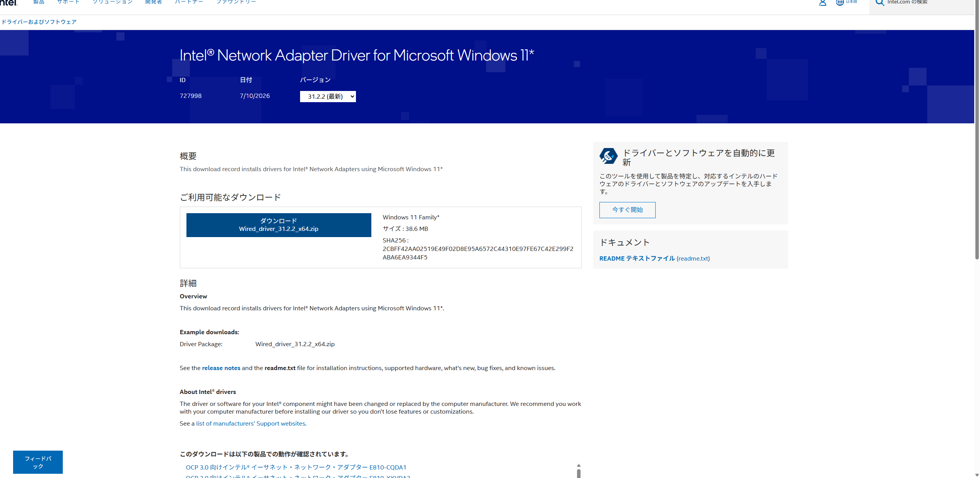Click the driver support assistant hexagon icon
The image size is (980, 478).
click(608, 156)
